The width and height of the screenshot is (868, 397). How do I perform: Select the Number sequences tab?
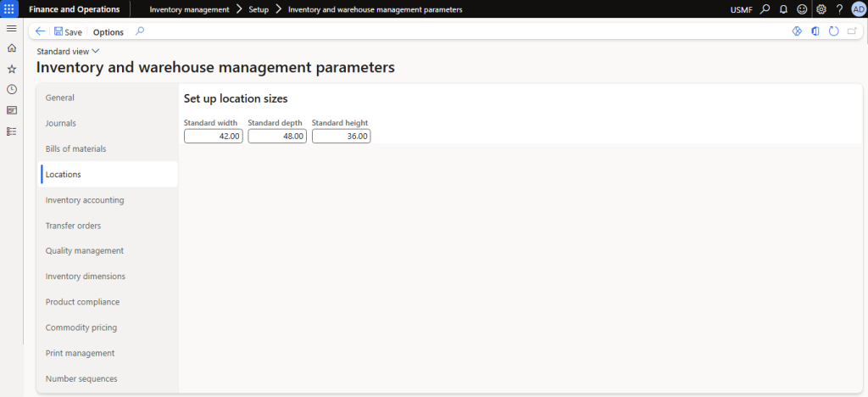pos(81,378)
